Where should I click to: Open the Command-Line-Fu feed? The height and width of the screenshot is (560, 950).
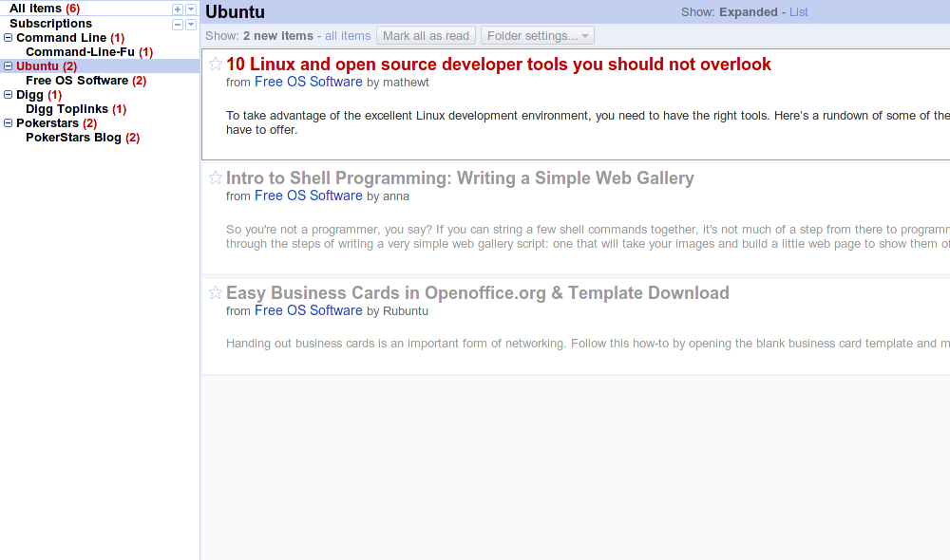[89, 52]
